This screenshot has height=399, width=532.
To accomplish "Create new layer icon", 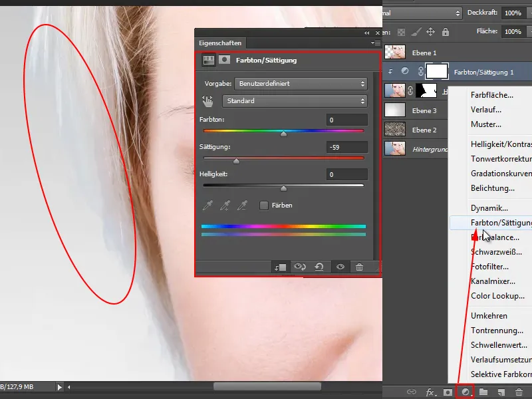I will [501, 392].
